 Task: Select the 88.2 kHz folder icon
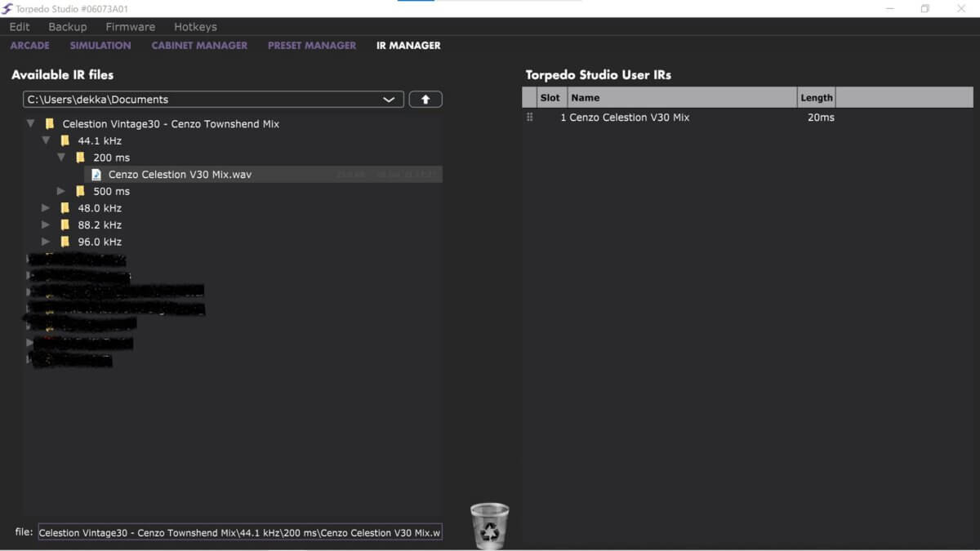coord(65,225)
